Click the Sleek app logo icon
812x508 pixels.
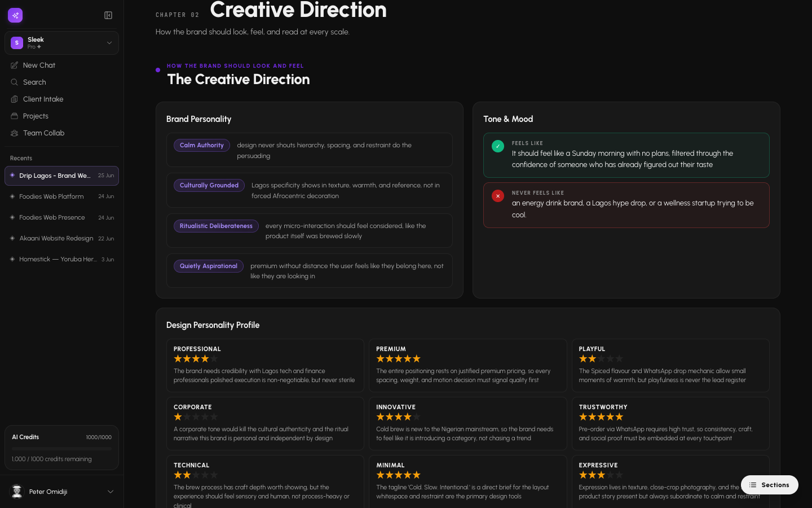pyautogui.click(x=15, y=15)
